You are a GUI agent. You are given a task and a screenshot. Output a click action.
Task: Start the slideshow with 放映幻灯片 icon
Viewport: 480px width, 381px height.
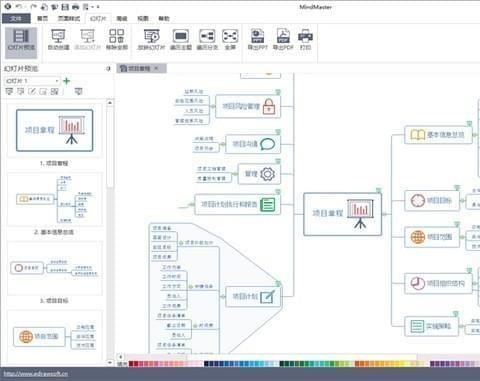click(151, 40)
